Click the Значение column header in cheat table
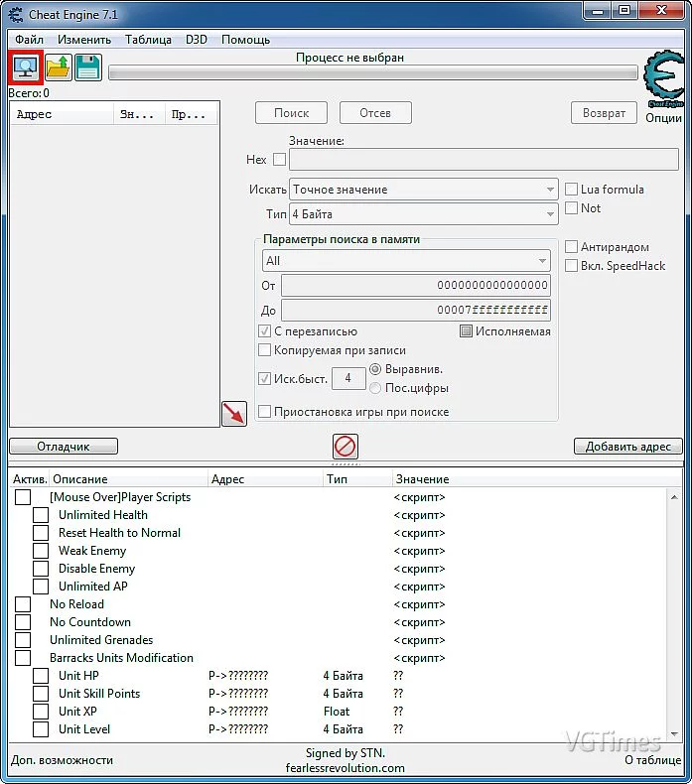This screenshot has height=784, width=692. pyautogui.click(x=535, y=479)
